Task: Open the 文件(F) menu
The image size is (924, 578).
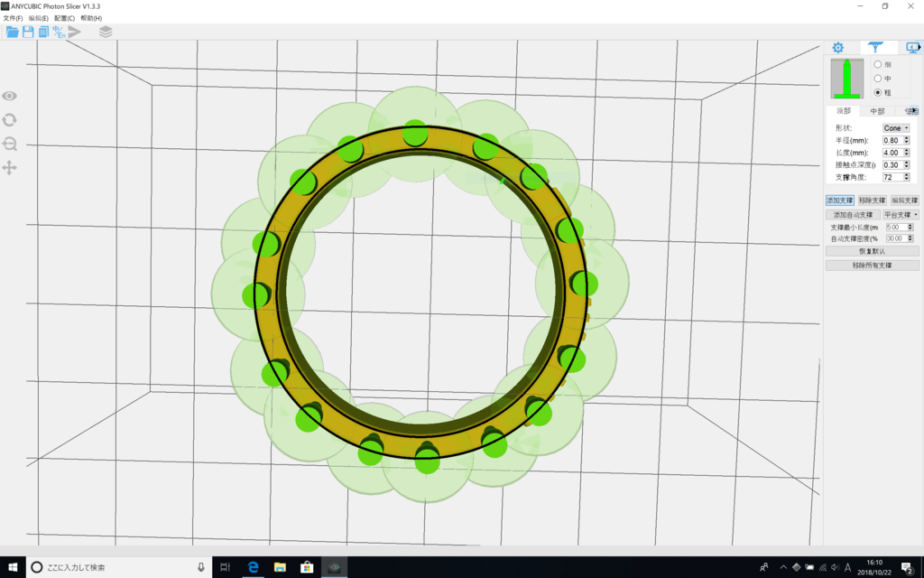Action: tap(13, 18)
